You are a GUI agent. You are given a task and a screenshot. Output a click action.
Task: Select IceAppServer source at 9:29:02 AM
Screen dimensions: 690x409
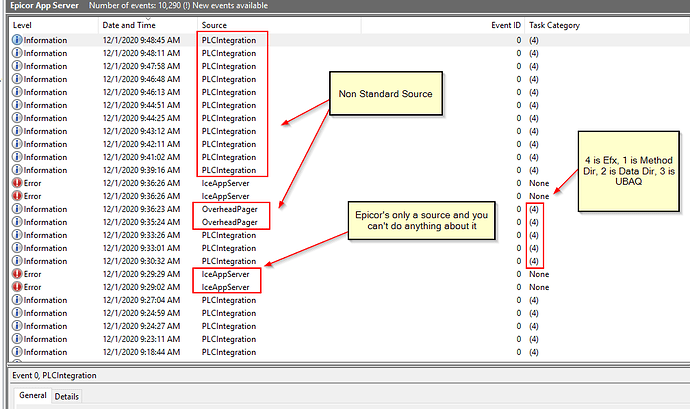[225, 287]
